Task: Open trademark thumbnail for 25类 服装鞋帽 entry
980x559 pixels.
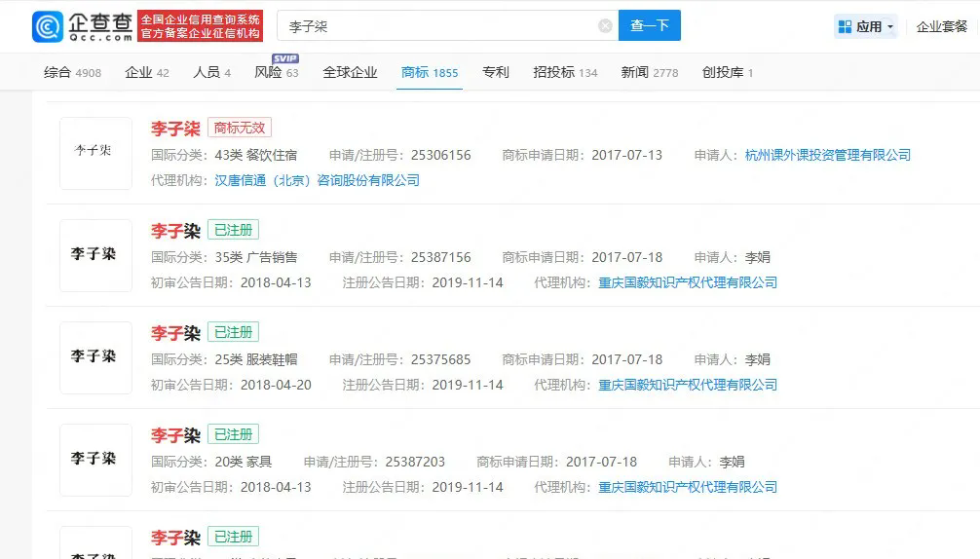Action: [95, 357]
